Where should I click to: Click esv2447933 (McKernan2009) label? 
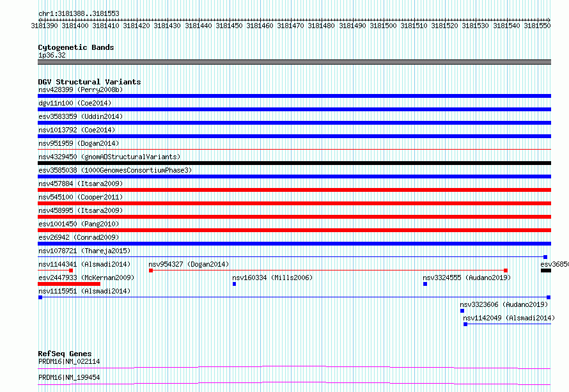pos(86,278)
